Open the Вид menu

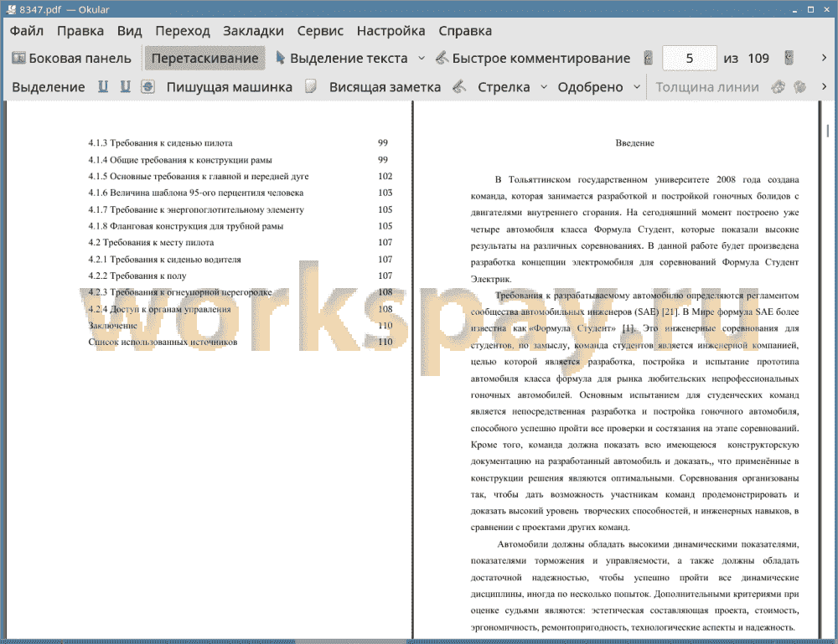click(x=129, y=31)
